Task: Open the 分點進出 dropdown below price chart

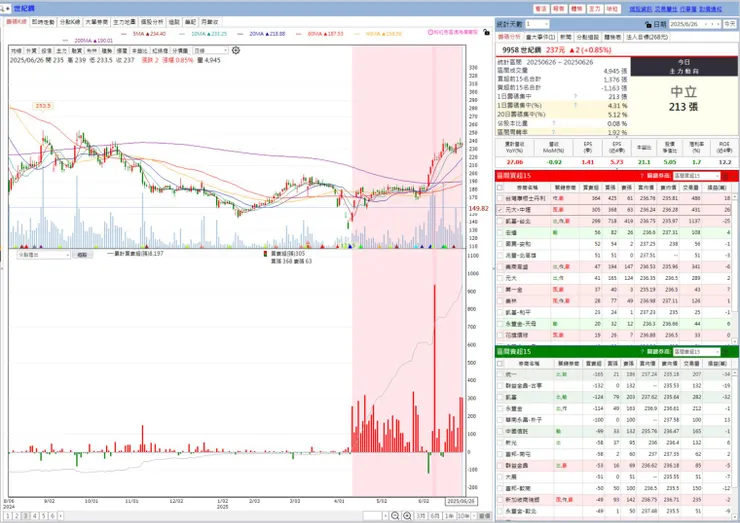Action: [43, 254]
